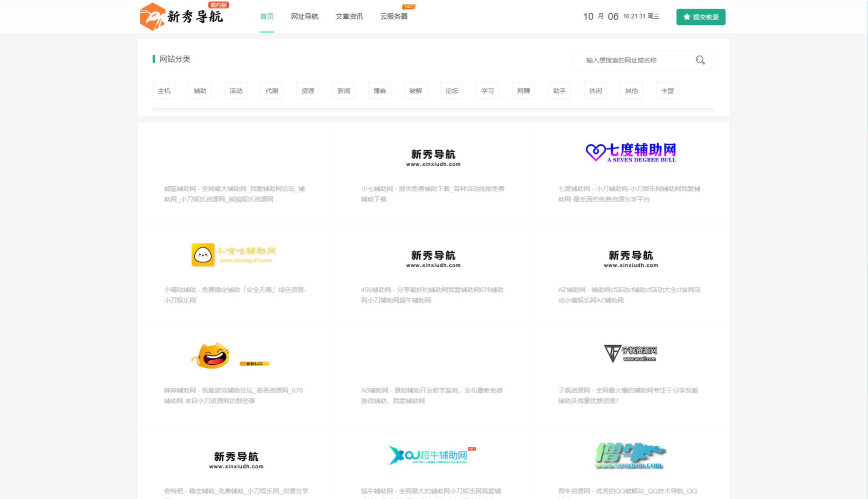Viewport: 868px width, 499px height.
Task: Select the 助手 category tag
Action: click(559, 91)
